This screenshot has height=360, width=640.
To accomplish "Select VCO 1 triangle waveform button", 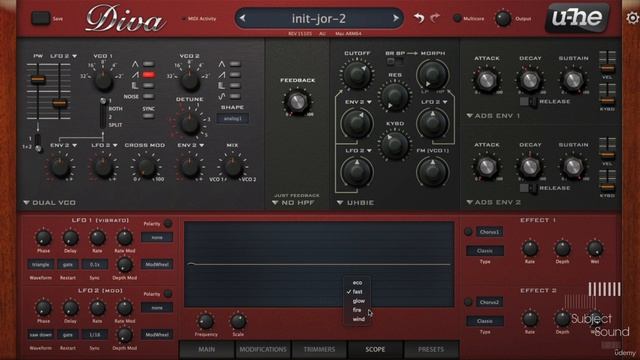I will click(149, 64).
